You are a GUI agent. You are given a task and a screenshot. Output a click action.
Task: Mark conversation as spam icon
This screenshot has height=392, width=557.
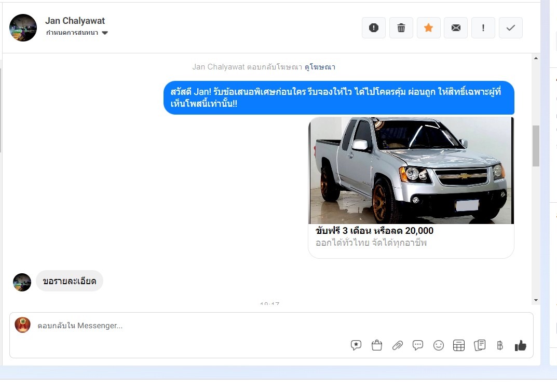click(x=373, y=27)
